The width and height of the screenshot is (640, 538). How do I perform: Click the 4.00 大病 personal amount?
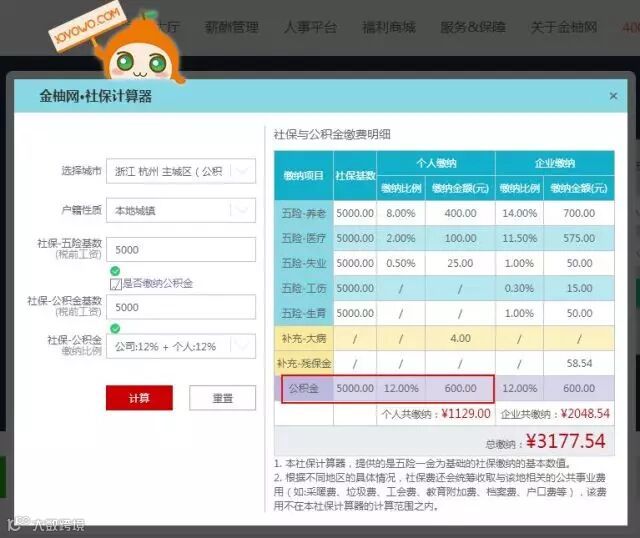point(460,338)
